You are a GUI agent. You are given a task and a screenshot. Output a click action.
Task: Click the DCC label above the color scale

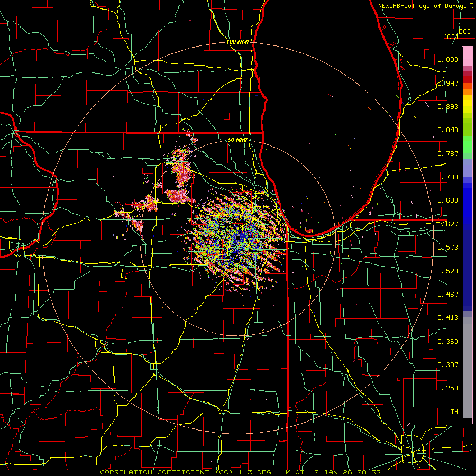point(464,32)
